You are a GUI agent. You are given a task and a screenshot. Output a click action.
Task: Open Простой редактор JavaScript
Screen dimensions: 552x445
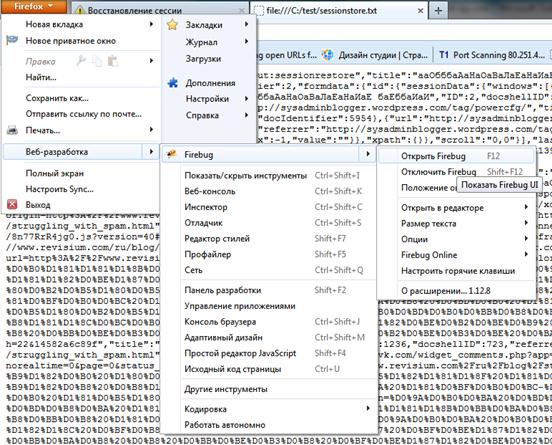(x=269, y=353)
